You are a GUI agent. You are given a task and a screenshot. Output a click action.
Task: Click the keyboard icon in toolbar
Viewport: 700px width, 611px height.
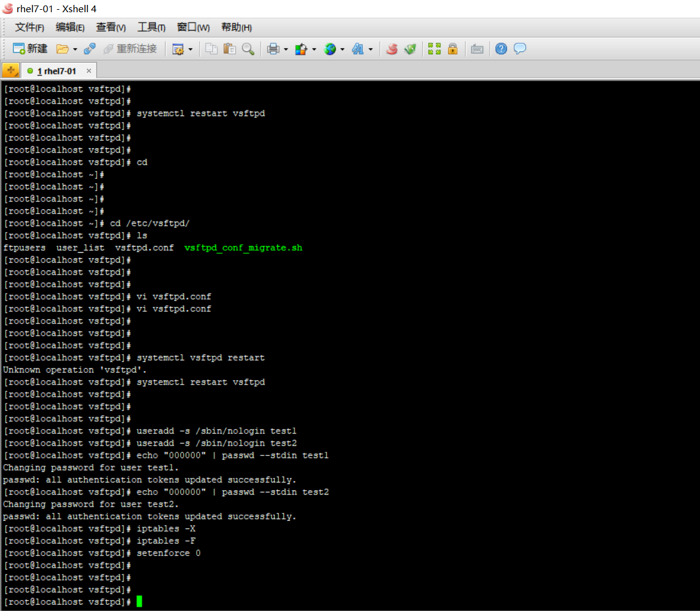click(x=477, y=49)
